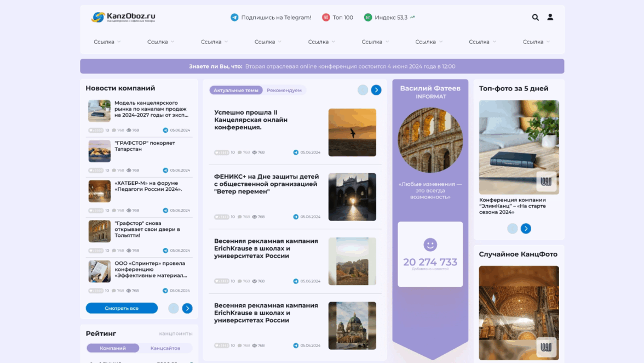This screenshot has width=644, height=363.
Task: Click the search magnifier icon in header
Action: (x=535, y=18)
